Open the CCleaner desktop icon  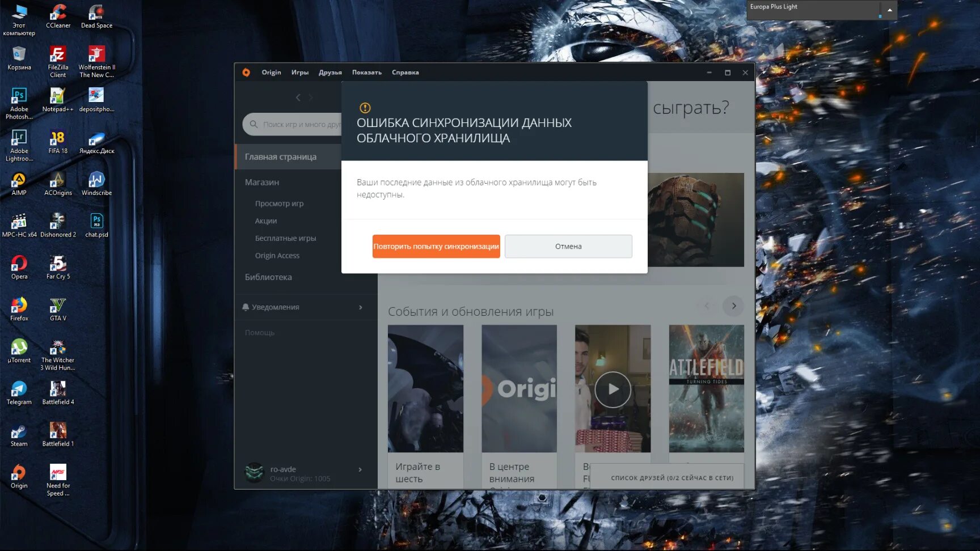(x=58, y=16)
